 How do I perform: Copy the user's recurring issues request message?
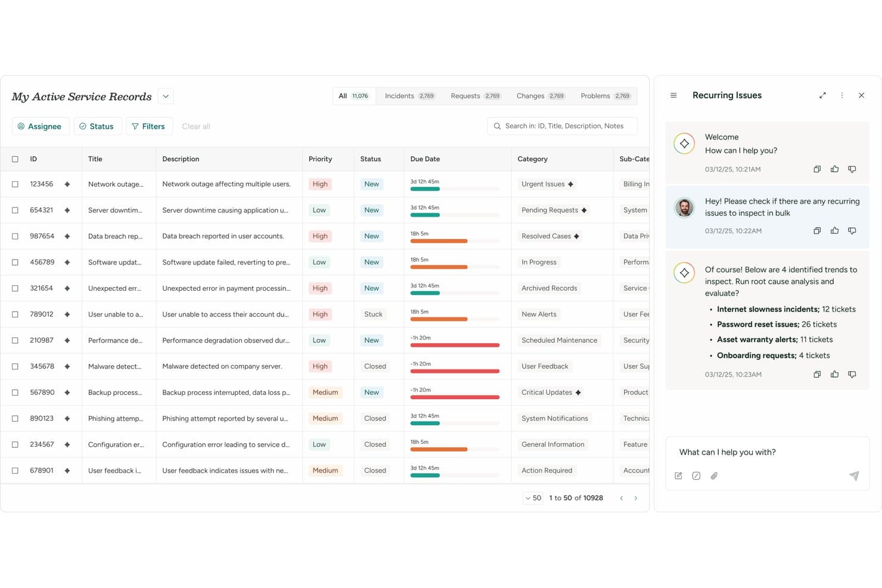tap(817, 231)
